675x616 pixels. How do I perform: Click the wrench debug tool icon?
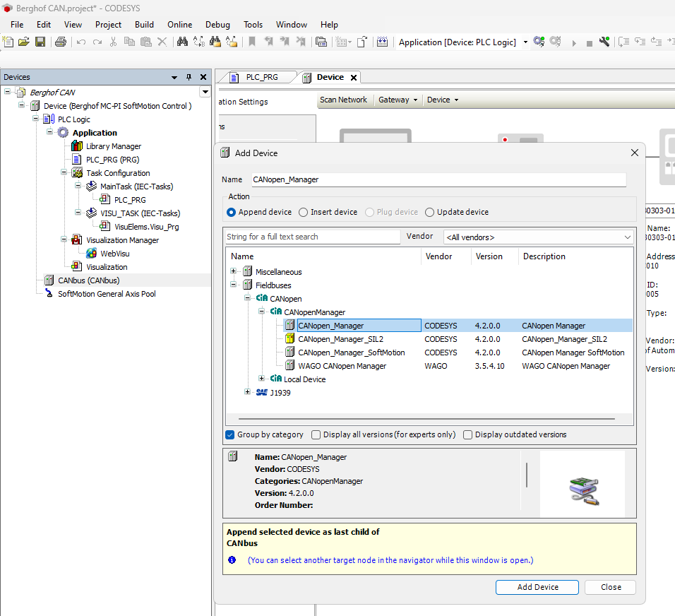point(604,42)
